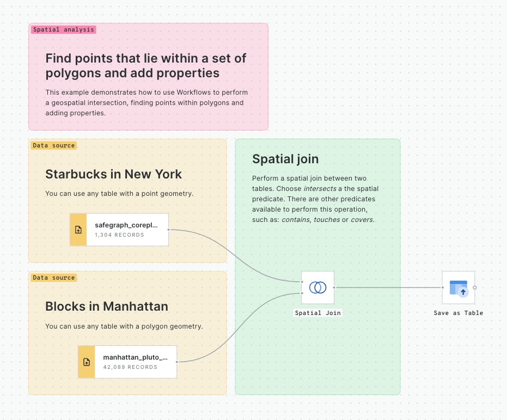Click the Save as Table output port

pyautogui.click(x=475, y=287)
